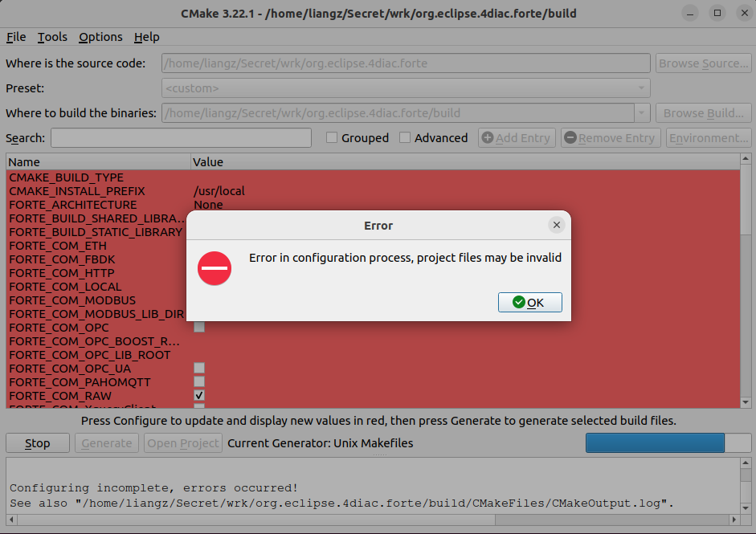Click output log horizontal scroll left arrow
Screen dimensions: 756x534
coord(11,520)
